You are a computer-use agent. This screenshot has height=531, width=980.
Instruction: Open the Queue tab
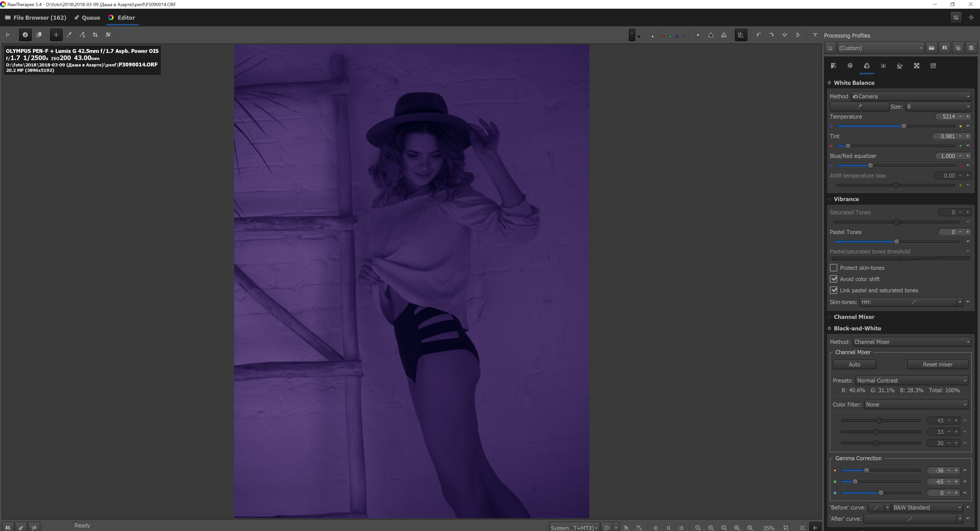[87, 18]
